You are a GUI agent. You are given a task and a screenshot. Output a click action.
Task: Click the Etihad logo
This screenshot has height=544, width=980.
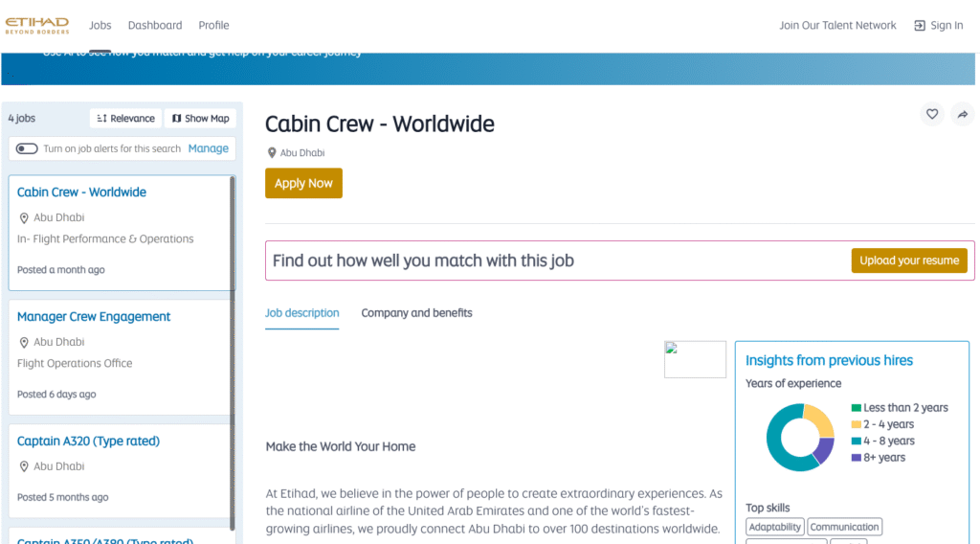click(x=37, y=25)
